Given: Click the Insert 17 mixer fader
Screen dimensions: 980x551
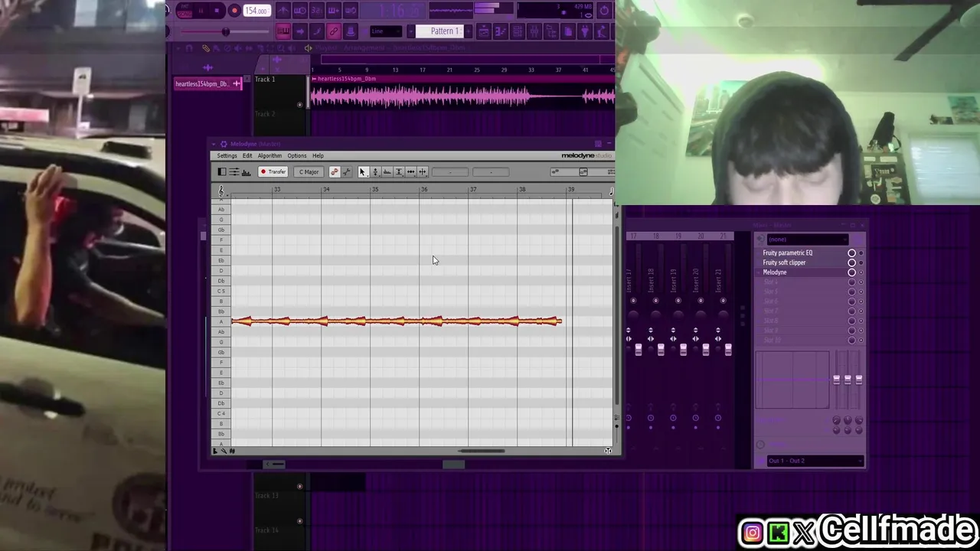Looking at the screenshot, I should 638,349.
